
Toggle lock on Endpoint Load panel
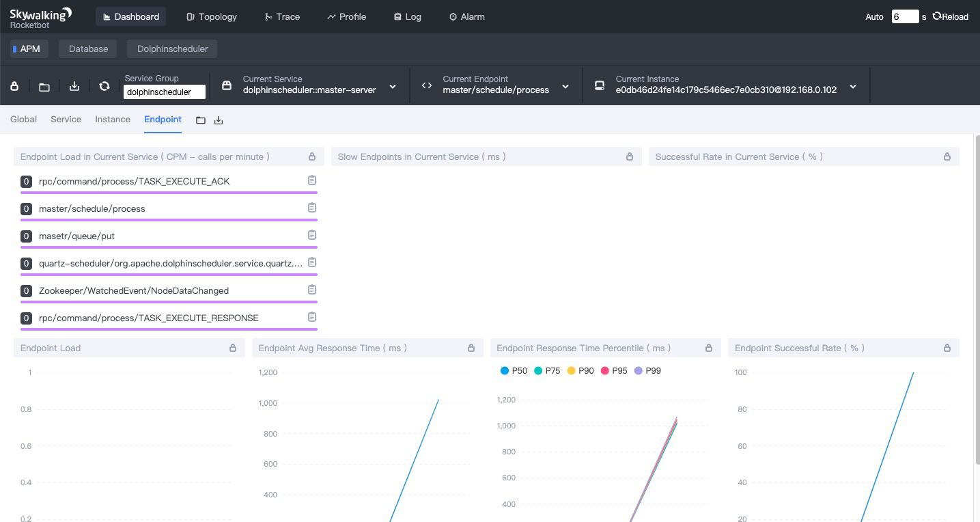point(233,348)
